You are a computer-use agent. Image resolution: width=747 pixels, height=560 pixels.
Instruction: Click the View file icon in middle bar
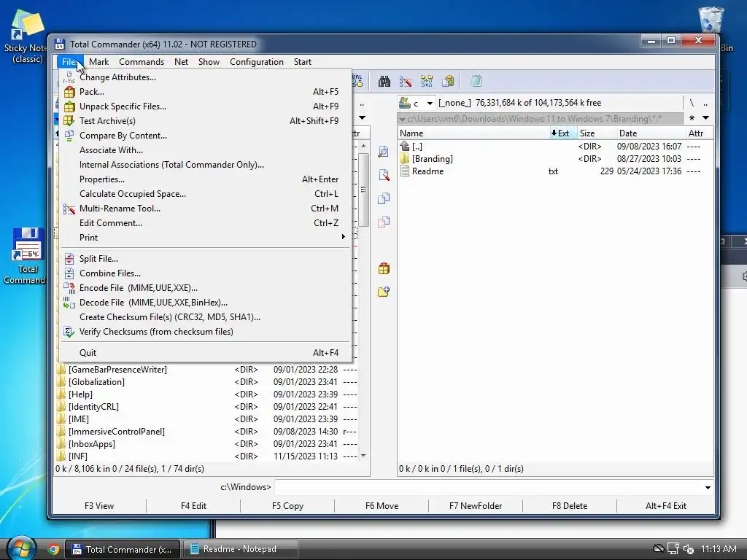click(384, 152)
